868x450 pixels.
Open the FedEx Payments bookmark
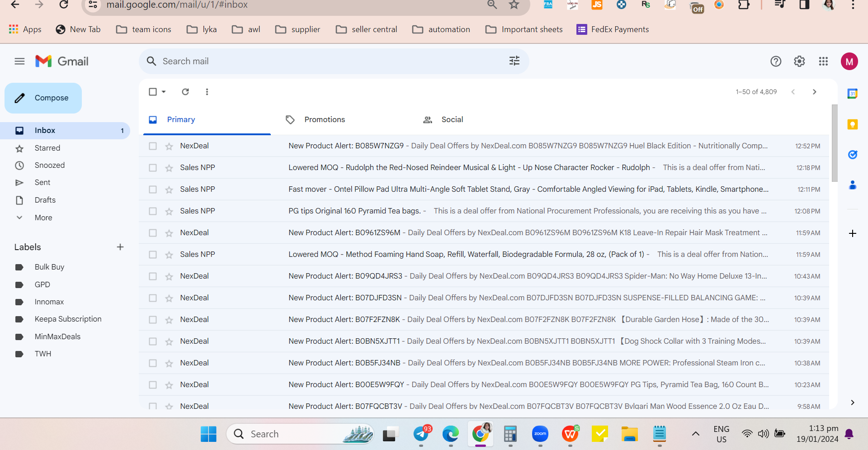click(613, 29)
